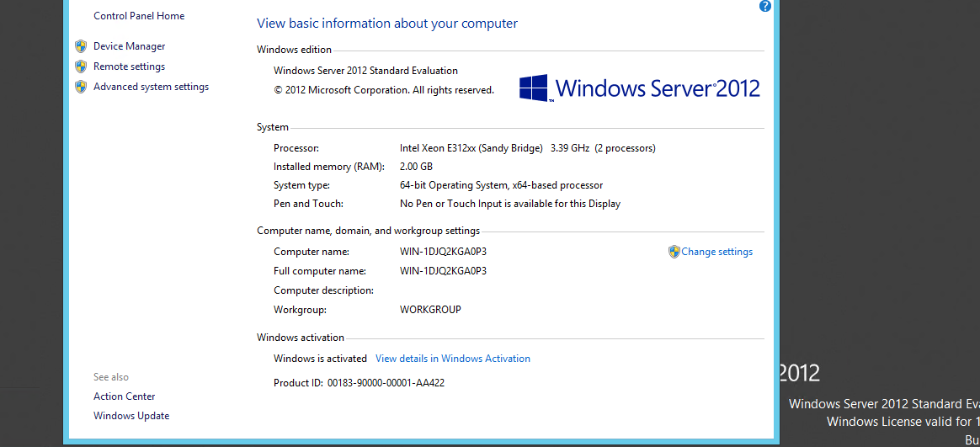Click the System type: label
Viewport: 980px width, 447px height.
(302, 185)
